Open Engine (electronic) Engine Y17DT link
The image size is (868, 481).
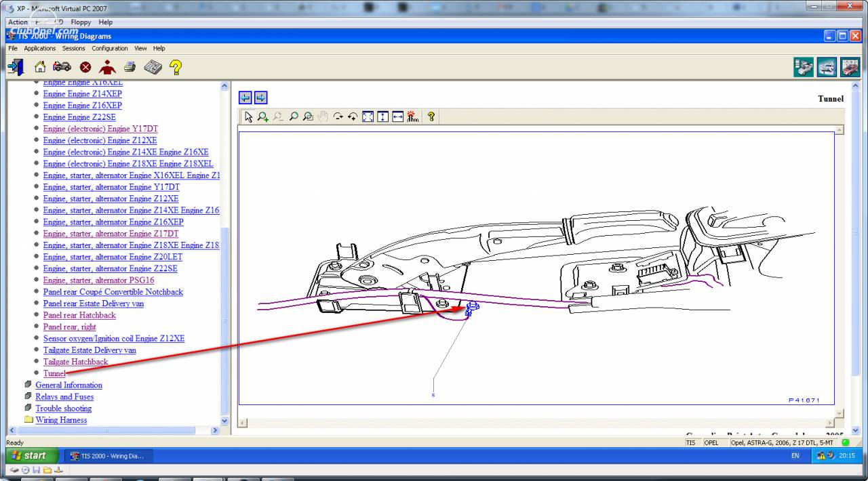pos(100,129)
